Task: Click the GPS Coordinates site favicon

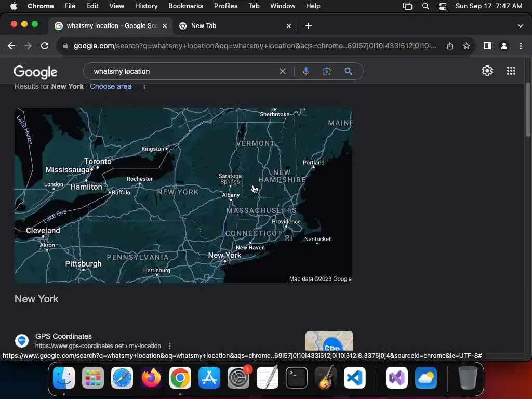Action: coord(22,340)
